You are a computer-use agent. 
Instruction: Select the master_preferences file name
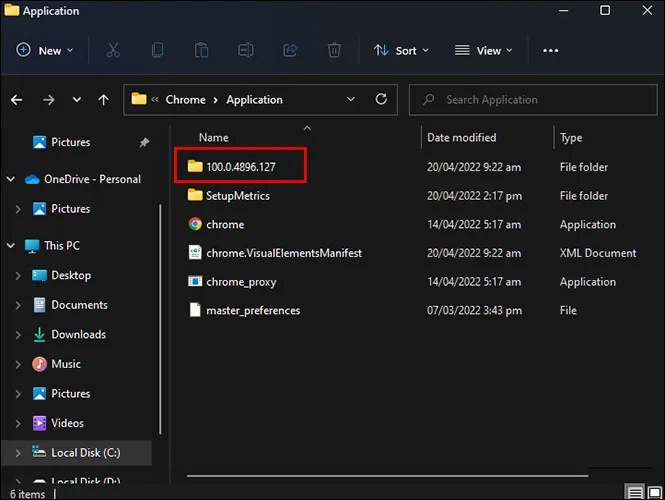253,310
